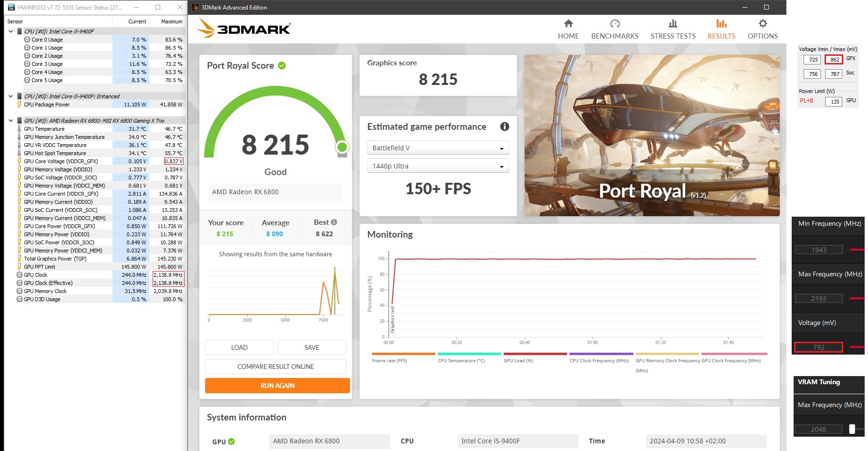Click HWiNFO32 title bar app icon
The image size is (868, 451).
11,7
